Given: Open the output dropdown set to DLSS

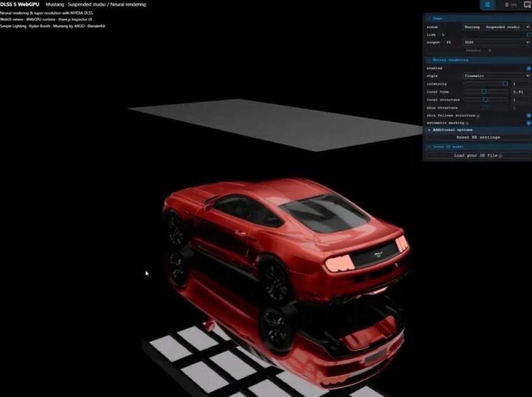Looking at the screenshot, I should (x=497, y=42).
